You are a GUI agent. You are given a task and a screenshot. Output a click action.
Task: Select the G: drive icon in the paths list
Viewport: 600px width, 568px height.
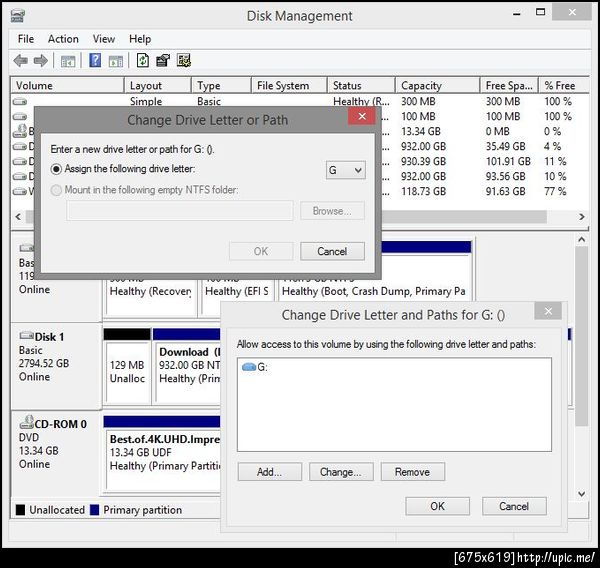coord(249,367)
